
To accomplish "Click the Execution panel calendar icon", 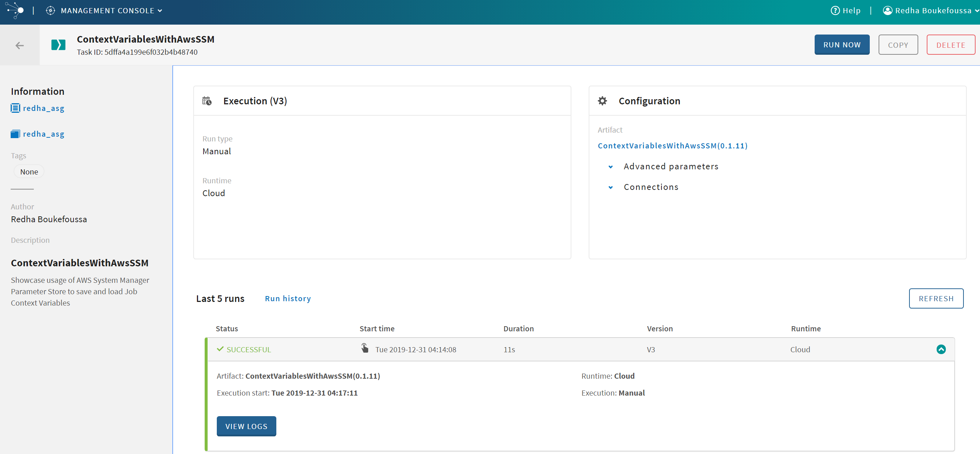I will (x=207, y=101).
